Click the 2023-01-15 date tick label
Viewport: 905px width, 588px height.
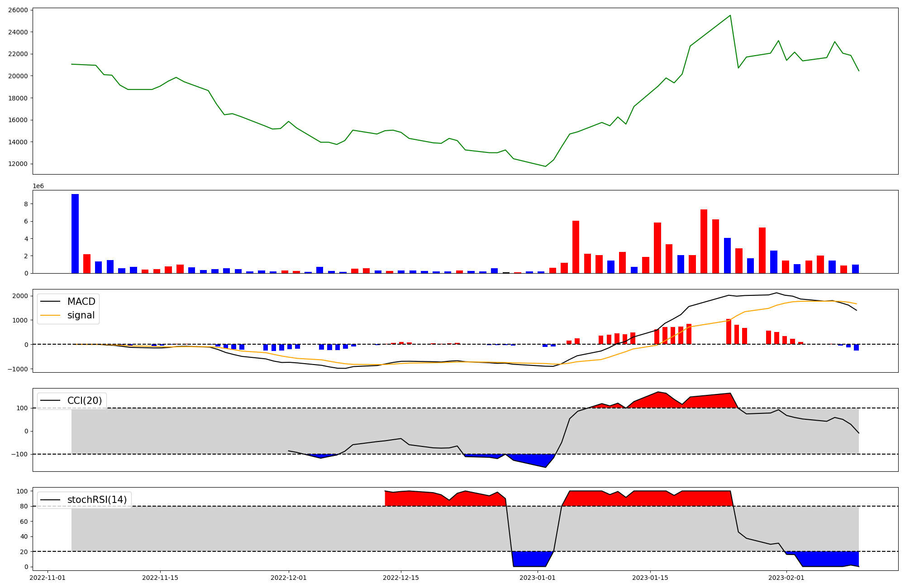pos(650,578)
